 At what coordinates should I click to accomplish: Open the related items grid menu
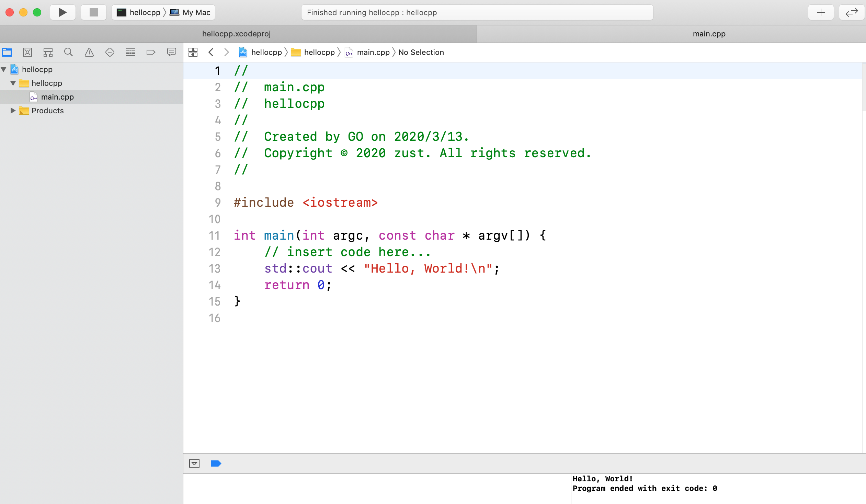click(x=193, y=52)
